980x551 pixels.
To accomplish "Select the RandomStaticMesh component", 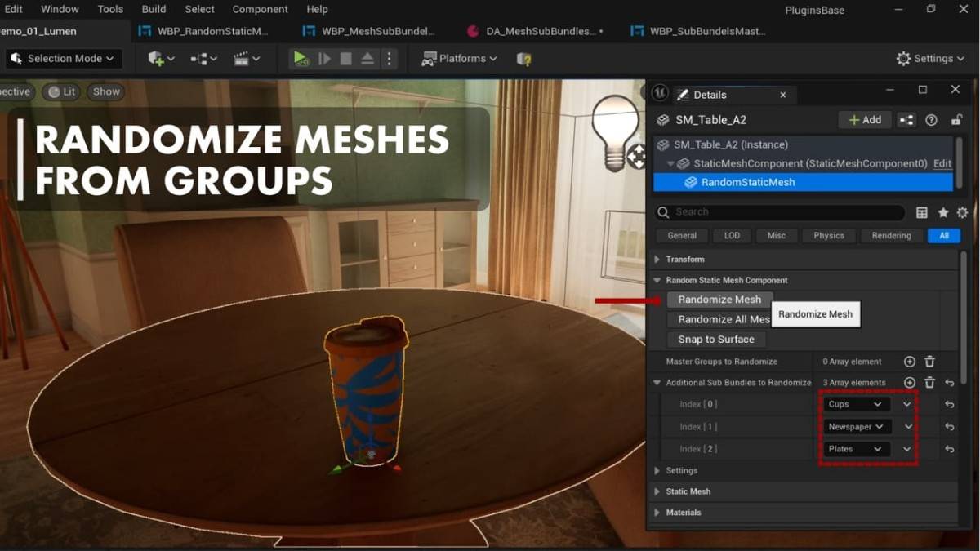I will tap(804, 182).
